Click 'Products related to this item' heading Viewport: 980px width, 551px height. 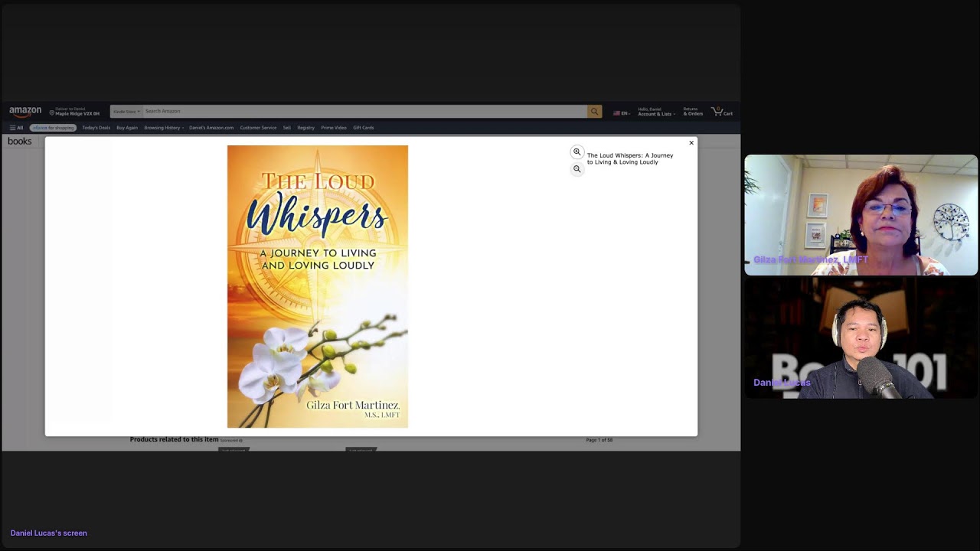point(174,439)
